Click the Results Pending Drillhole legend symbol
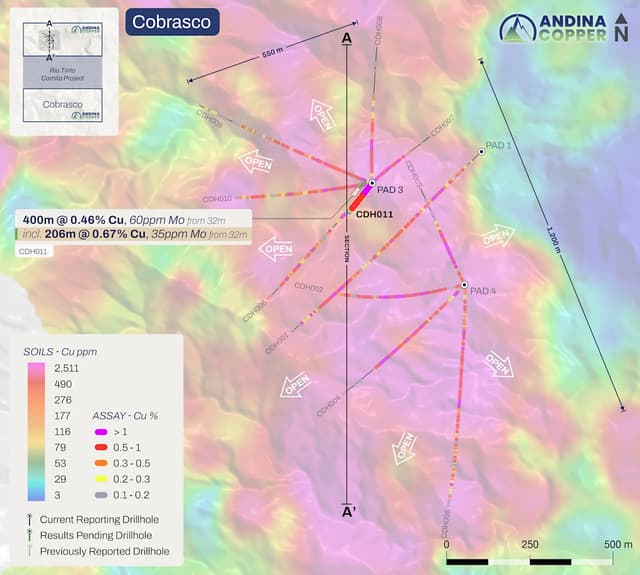The image size is (640, 575). [29, 535]
